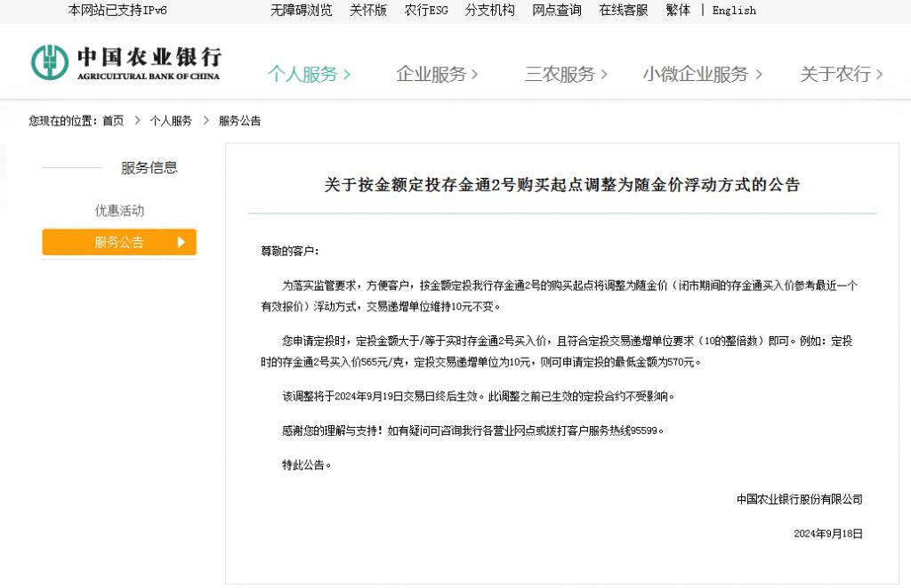Contact 在线客服 online support
The image size is (911, 588).
coord(623,11)
